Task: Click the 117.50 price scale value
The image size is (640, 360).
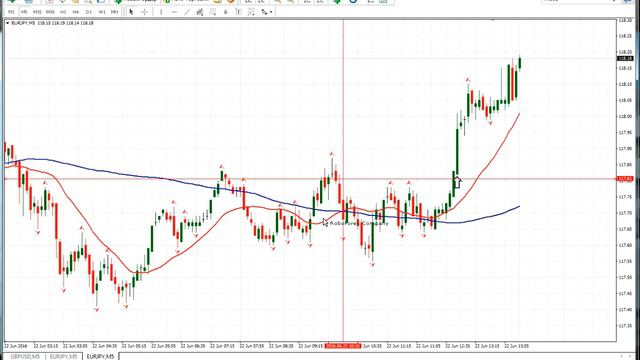Action: click(625, 277)
